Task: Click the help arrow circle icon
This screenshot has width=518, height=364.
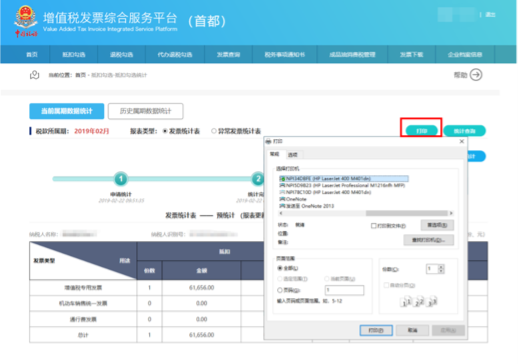Action: point(476,75)
